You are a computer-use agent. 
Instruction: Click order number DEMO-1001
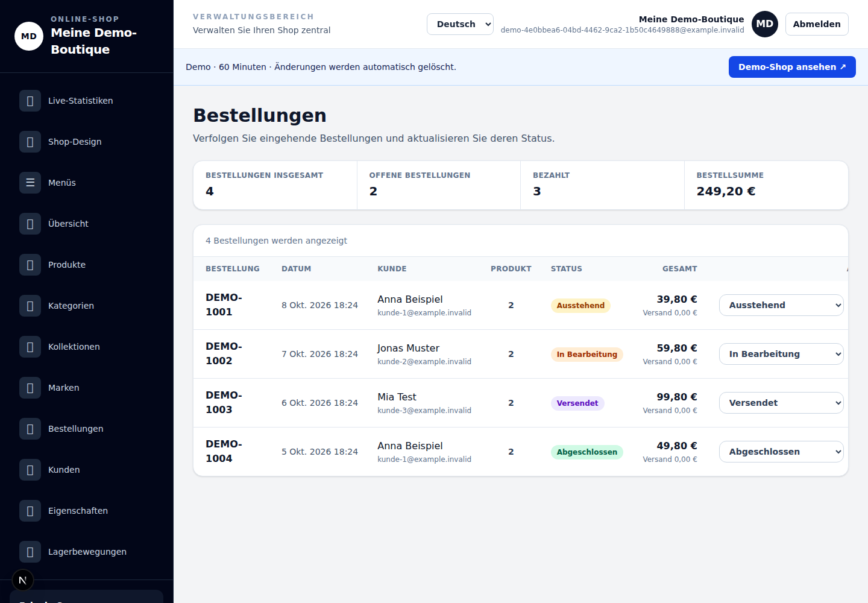coord(224,305)
